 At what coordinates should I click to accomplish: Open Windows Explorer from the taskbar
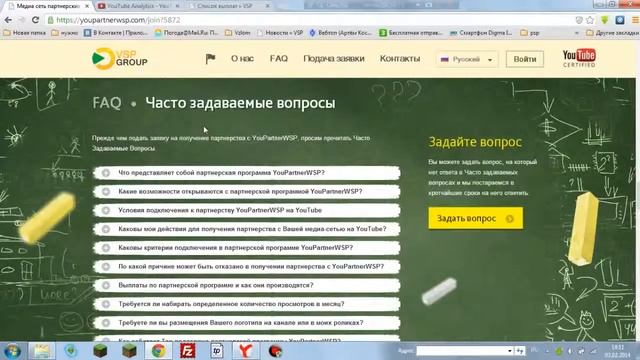click(42, 351)
